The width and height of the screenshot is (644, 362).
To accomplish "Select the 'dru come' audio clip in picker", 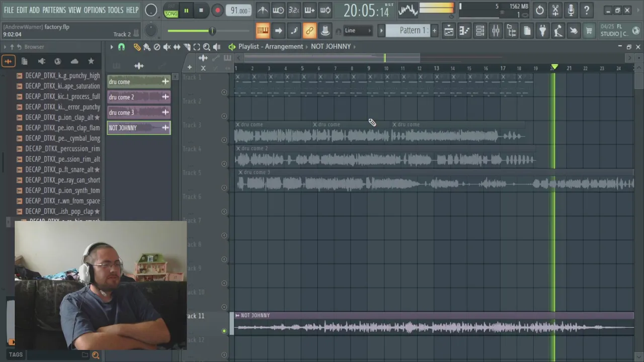I will (x=139, y=82).
